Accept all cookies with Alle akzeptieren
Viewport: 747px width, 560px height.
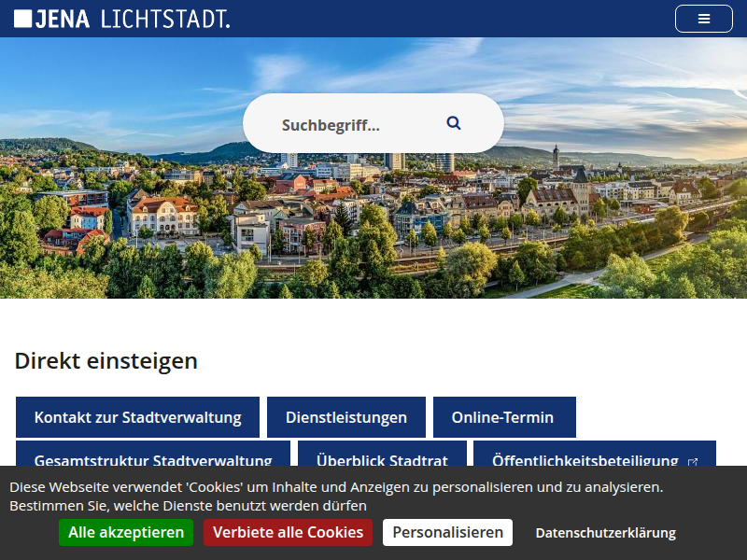[x=126, y=532]
